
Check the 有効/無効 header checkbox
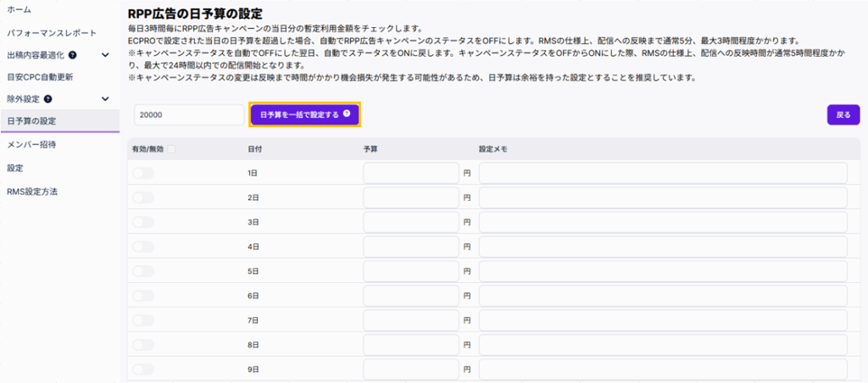tap(172, 149)
